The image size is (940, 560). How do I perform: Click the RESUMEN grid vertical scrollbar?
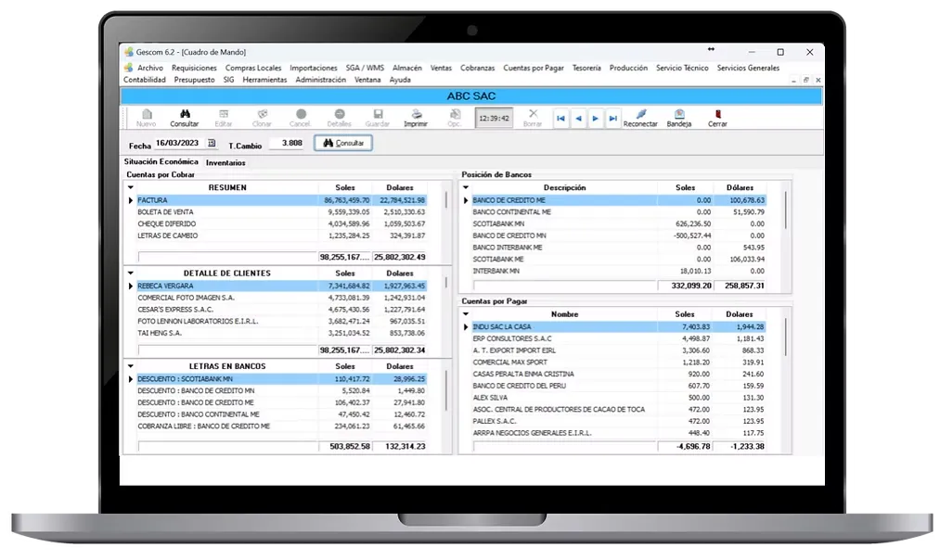446,200
